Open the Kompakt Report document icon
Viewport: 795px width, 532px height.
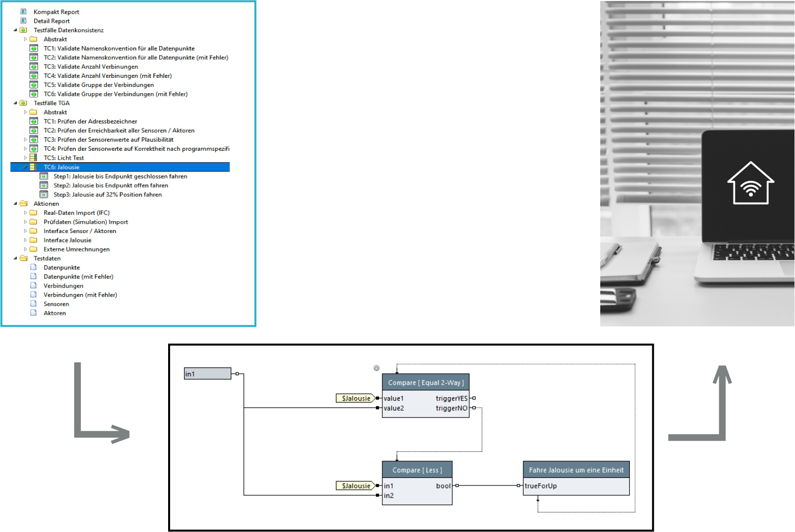23,11
